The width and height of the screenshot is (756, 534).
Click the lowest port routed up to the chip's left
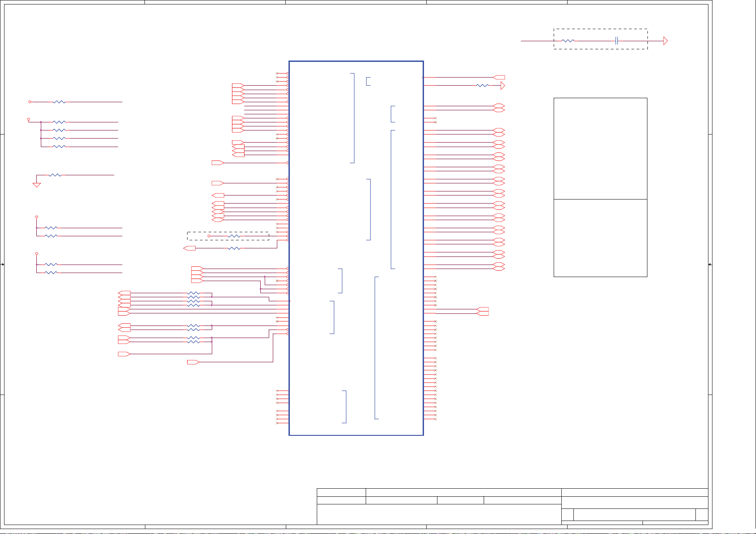coord(193,362)
